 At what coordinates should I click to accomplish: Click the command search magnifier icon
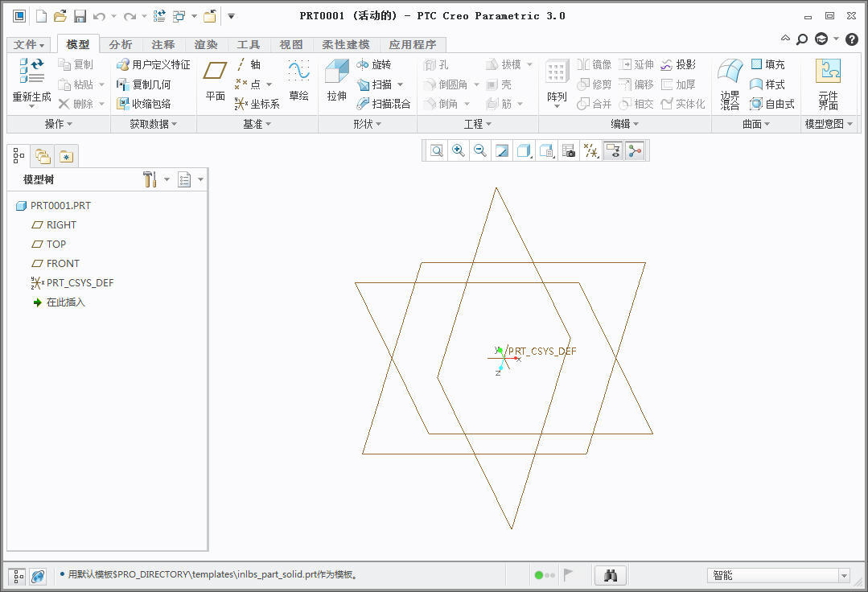[801, 39]
